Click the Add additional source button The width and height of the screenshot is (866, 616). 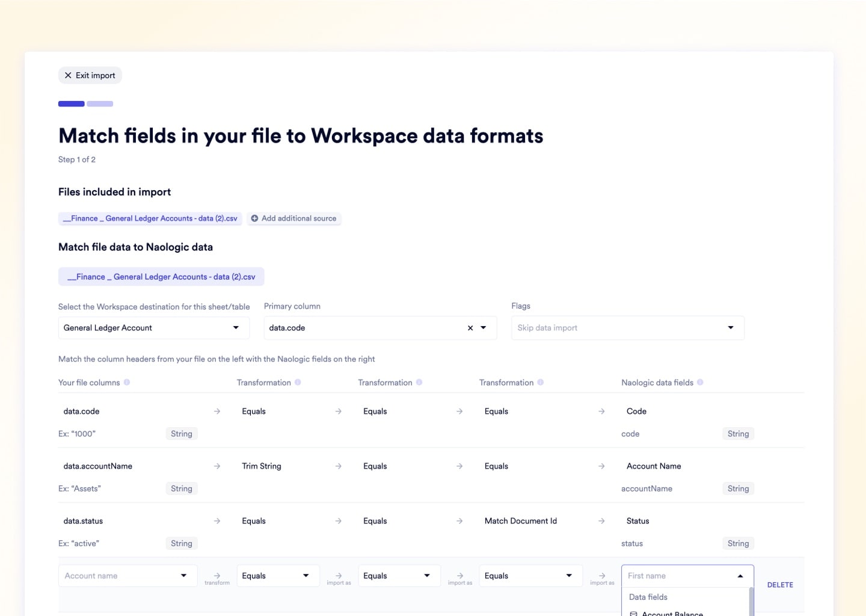pyautogui.click(x=294, y=218)
